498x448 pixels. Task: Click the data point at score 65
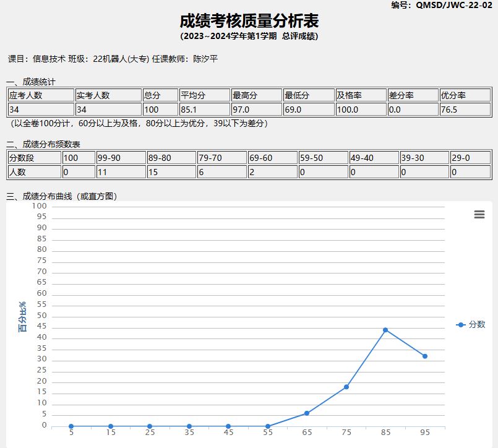click(307, 413)
